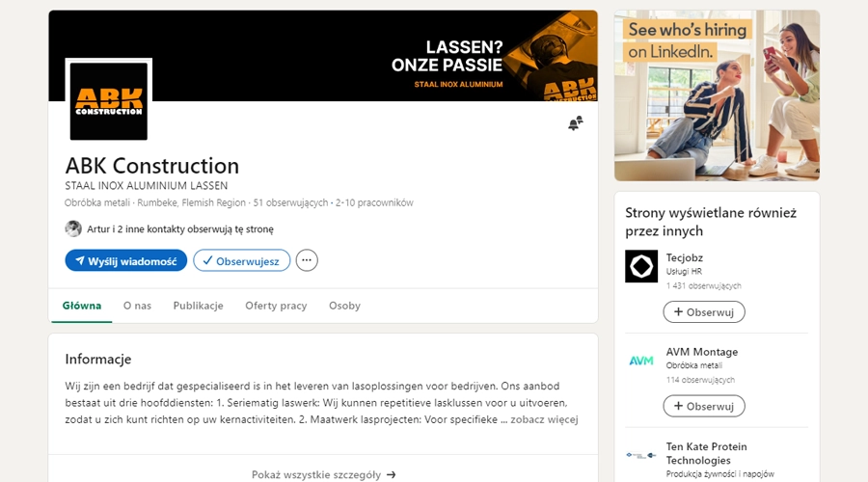Open the Tecjobz company logo
The image size is (868, 482).
click(x=641, y=266)
